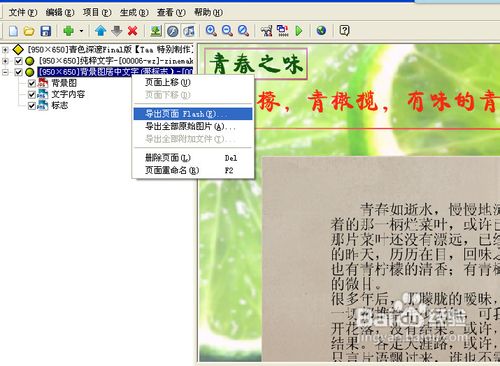Open the 编辑(E) menu
500x366 pixels.
60,13
